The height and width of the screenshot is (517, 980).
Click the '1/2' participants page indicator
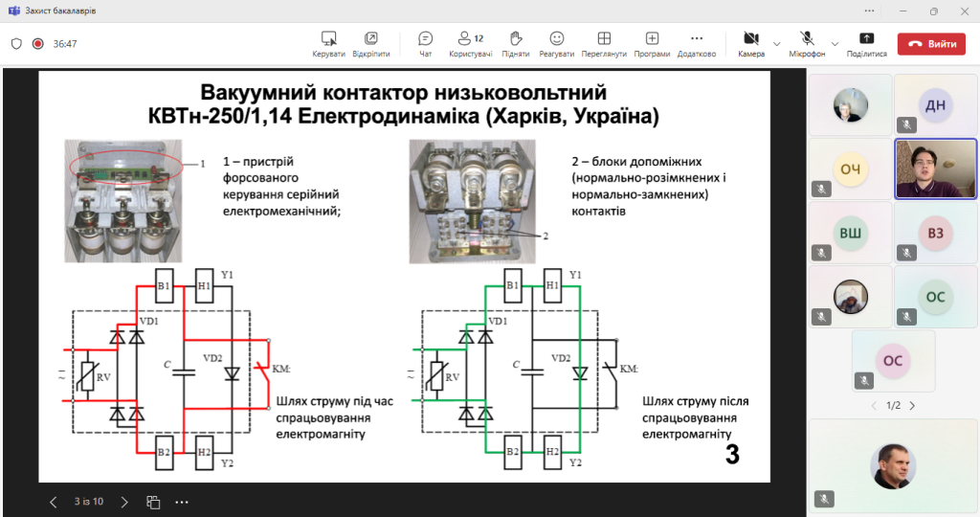(x=893, y=406)
